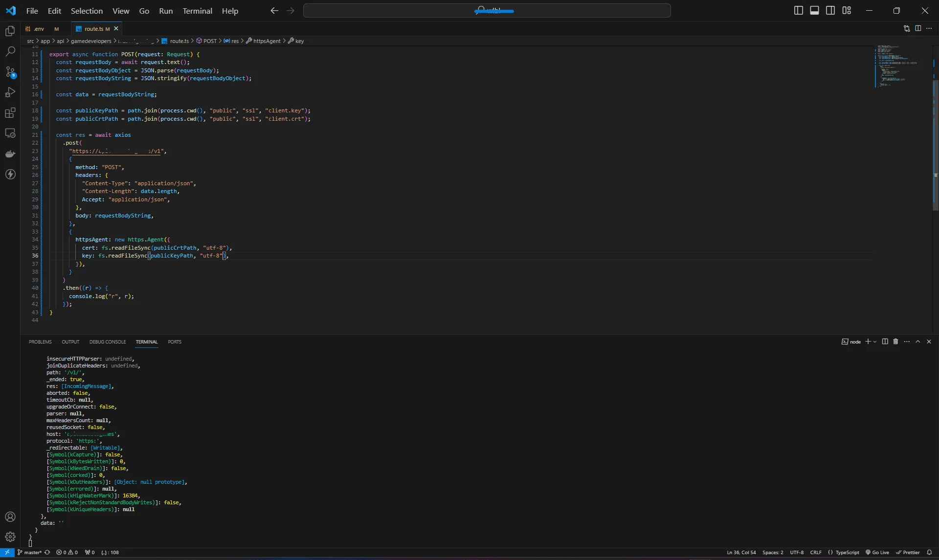Click the gamedevelopers breadcrumb segment
Screen dimensions: 939x560
tap(91, 41)
